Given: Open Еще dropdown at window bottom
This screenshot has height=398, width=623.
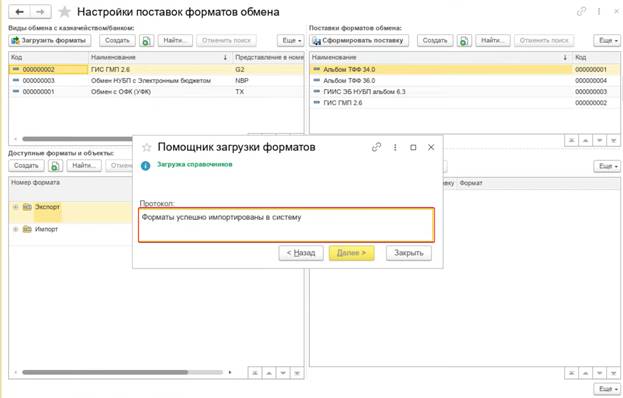Looking at the screenshot, I should tap(607, 389).
